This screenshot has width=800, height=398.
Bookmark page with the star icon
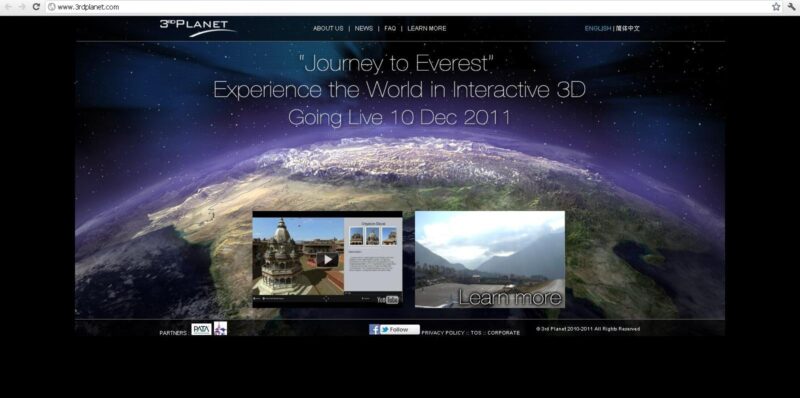[776, 7]
